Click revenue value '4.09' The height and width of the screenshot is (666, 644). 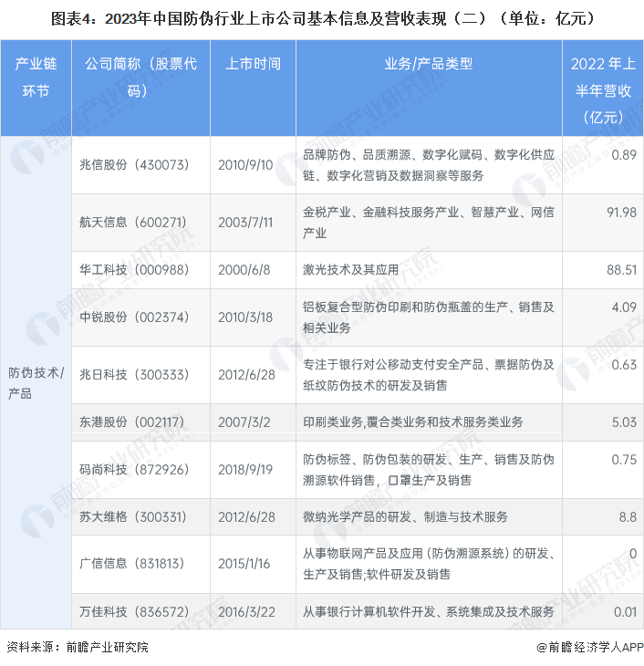pos(624,307)
